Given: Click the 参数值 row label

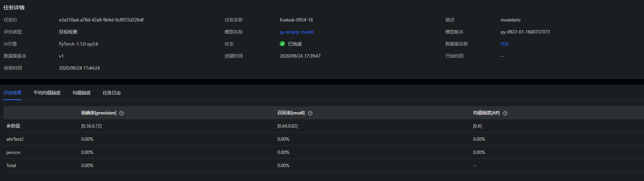Looking at the screenshot, I should (x=13, y=126).
